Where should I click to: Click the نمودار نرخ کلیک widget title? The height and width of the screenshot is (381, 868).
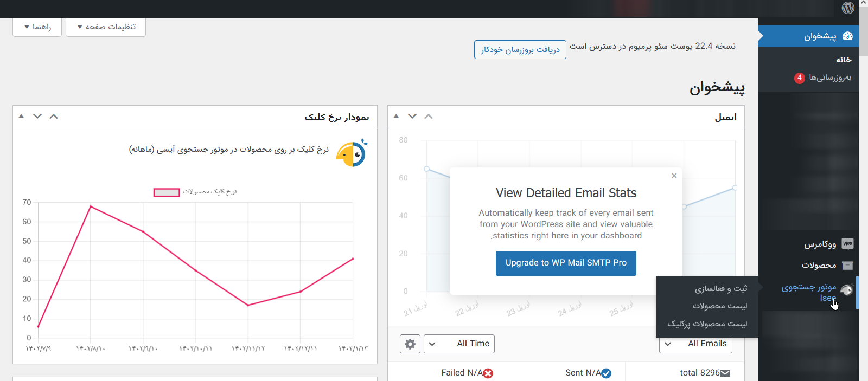[x=336, y=117]
